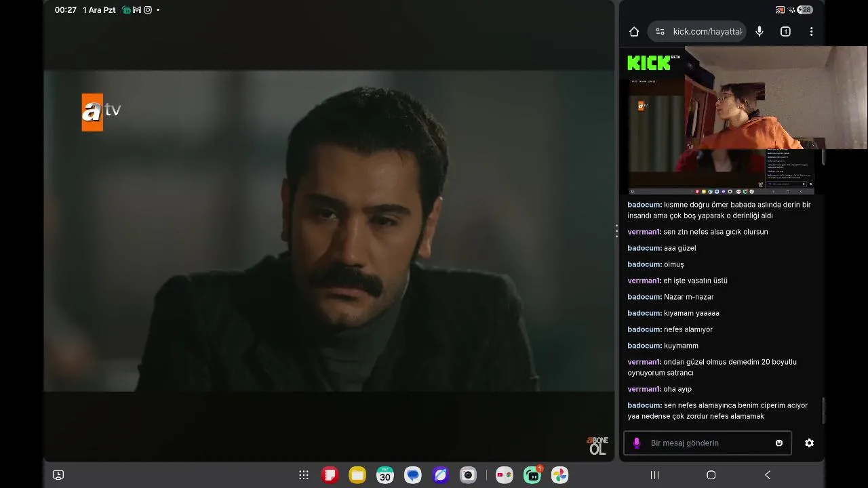Grab the split-screen divider handle

point(616,231)
